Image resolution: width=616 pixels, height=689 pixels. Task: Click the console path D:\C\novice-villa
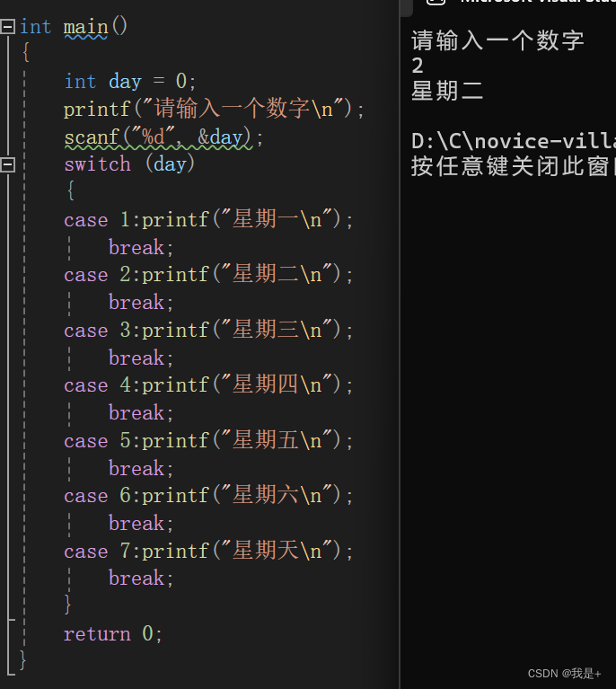click(514, 142)
